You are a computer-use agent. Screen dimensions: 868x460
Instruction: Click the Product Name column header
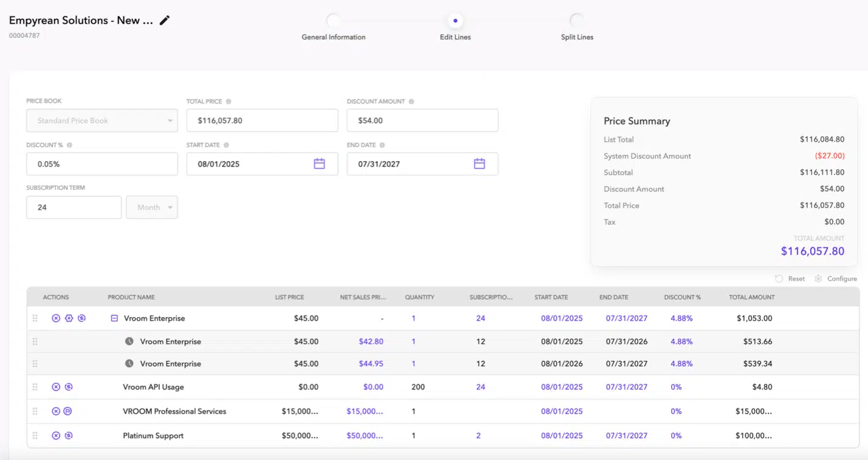(131, 297)
